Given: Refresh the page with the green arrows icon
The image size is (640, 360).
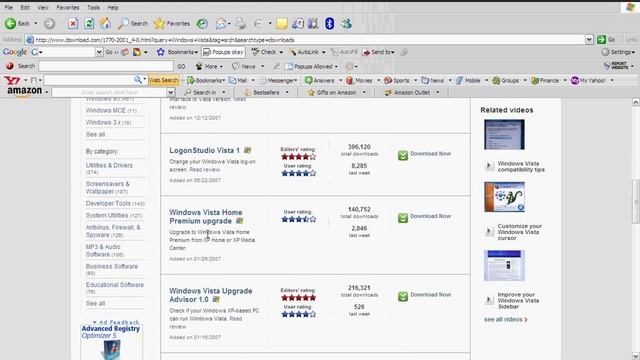Looking at the screenshot, I should [89, 24].
